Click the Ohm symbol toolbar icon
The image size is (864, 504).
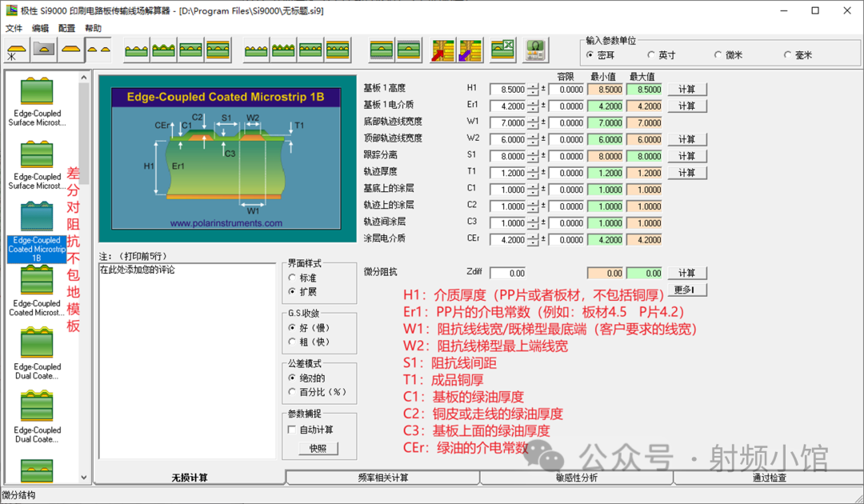click(x=535, y=50)
